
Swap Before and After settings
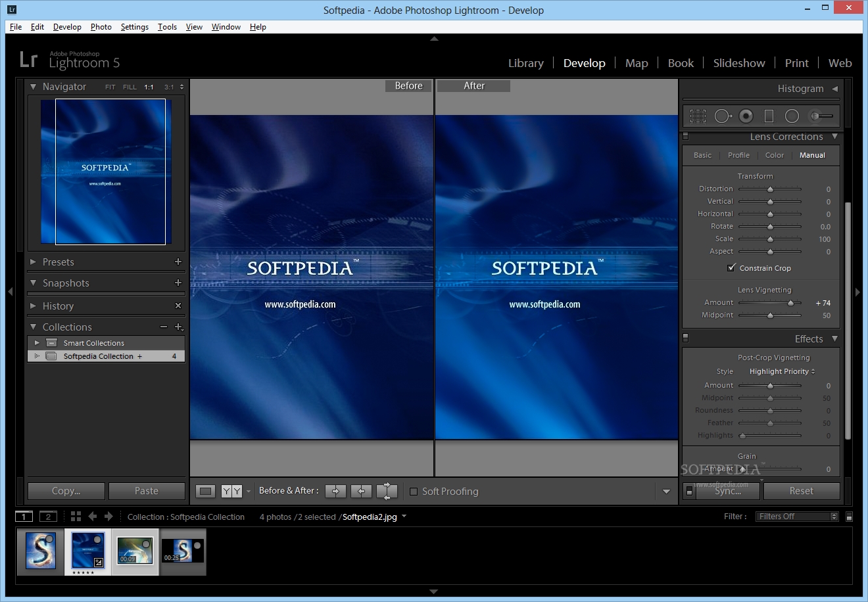[x=387, y=491]
